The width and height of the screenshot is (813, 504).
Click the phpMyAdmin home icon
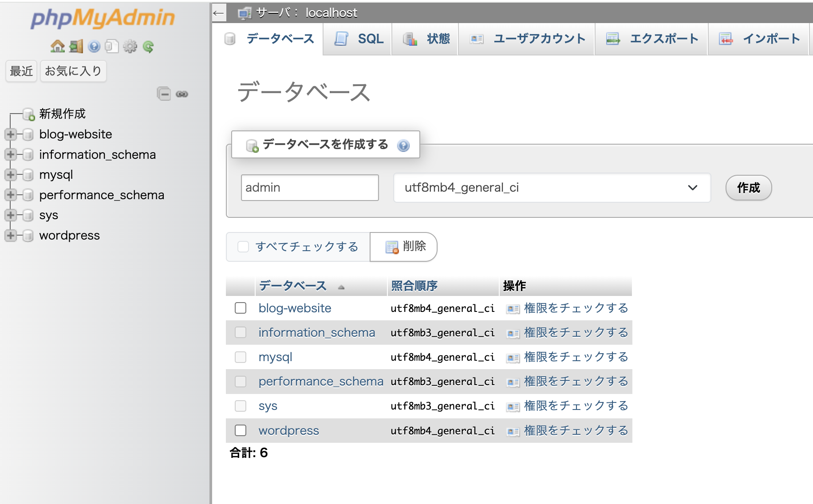pos(57,46)
